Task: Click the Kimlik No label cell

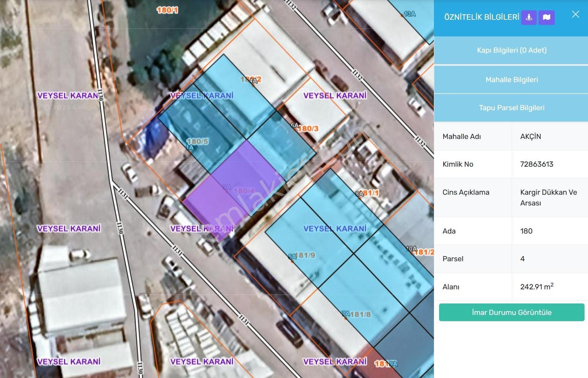Action: 473,164
